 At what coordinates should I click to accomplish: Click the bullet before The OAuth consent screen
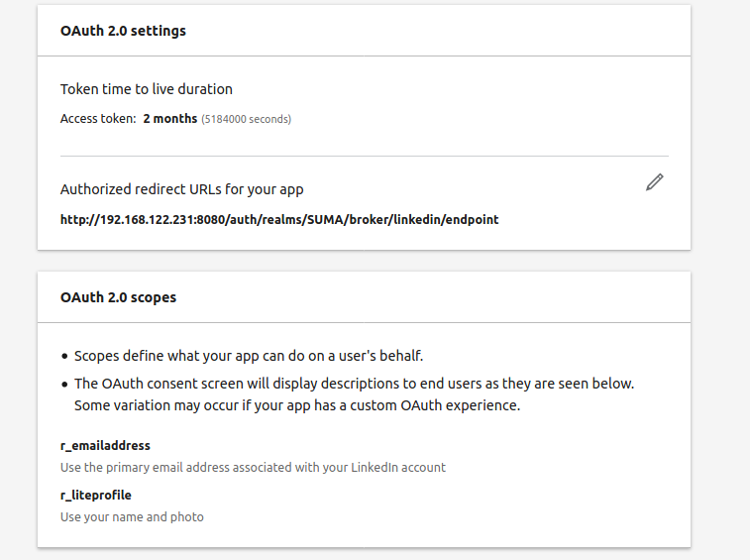coord(64,385)
